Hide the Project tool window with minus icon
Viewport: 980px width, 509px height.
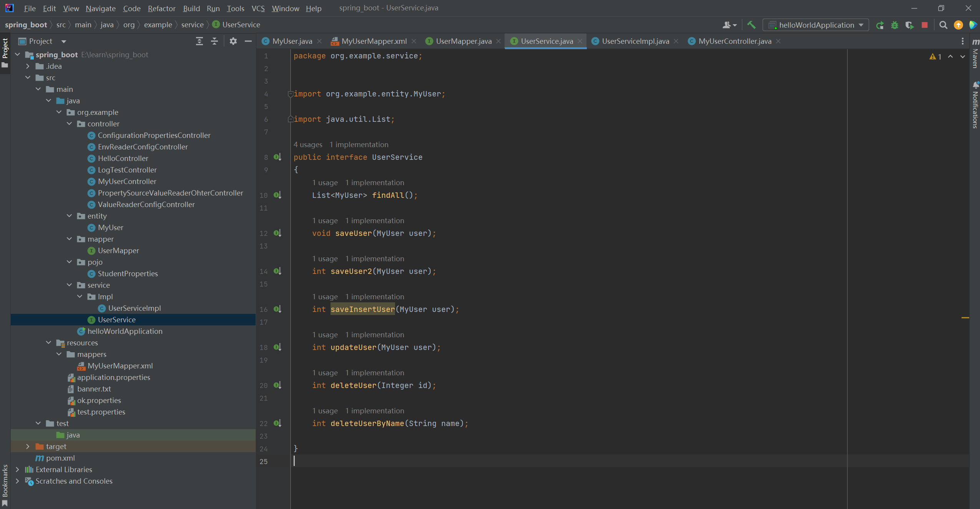pos(248,41)
